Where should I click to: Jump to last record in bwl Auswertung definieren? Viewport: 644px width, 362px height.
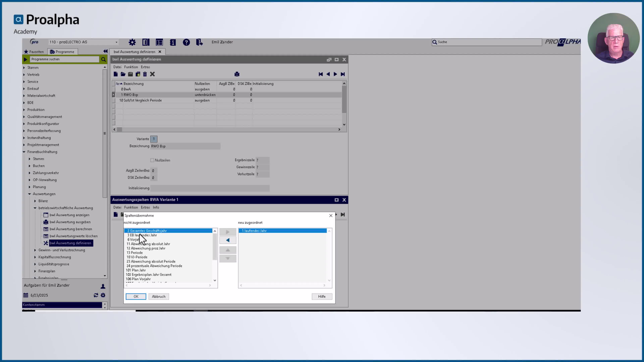[x=343, y=74]
